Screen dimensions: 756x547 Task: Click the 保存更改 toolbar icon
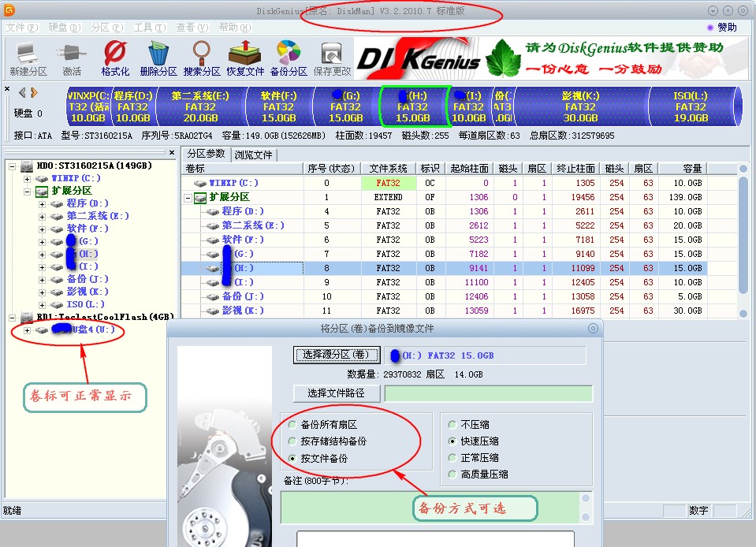coord(332,59)
